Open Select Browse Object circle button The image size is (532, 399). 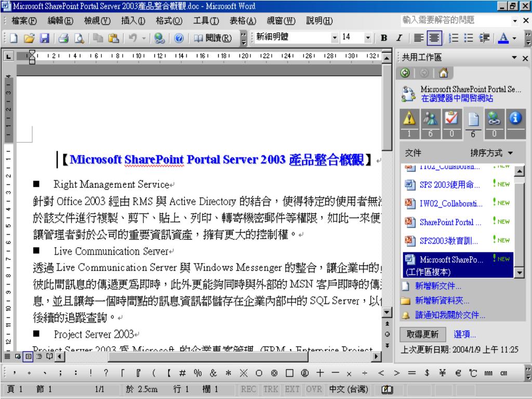[x=387, y=334]
